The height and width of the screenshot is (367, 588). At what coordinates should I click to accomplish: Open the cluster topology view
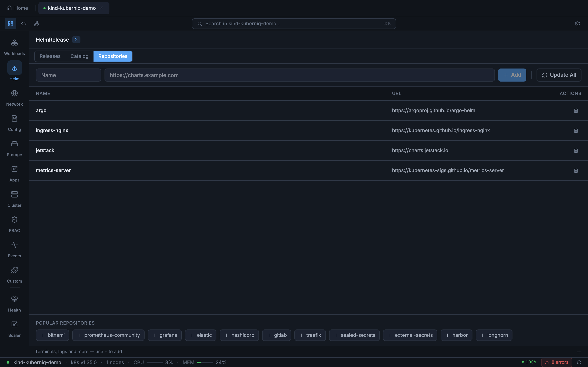(x=37, y=23)
